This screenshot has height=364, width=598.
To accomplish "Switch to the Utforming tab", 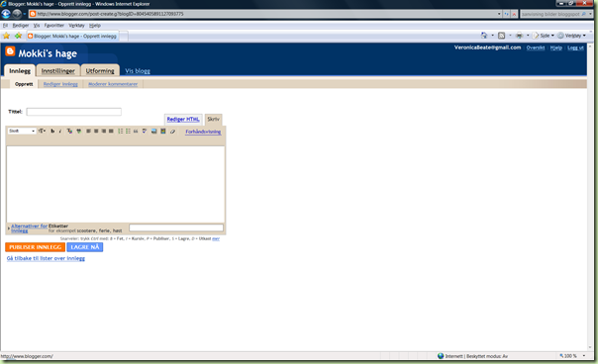I will (x=100, y=71).
